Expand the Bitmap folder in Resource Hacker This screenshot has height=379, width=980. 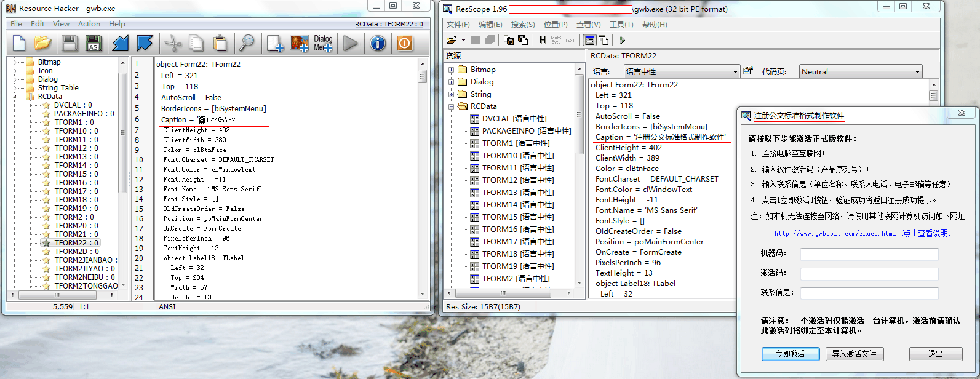(x=15, y=62)
